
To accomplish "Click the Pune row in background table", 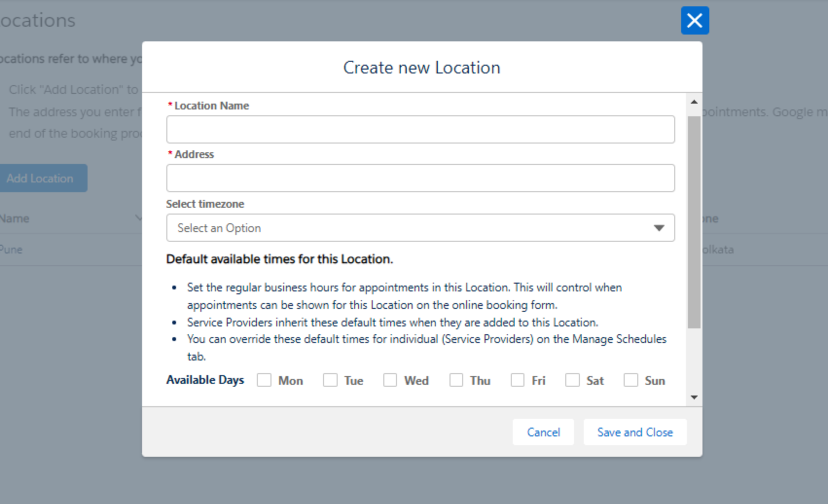I will pos(71,250).
